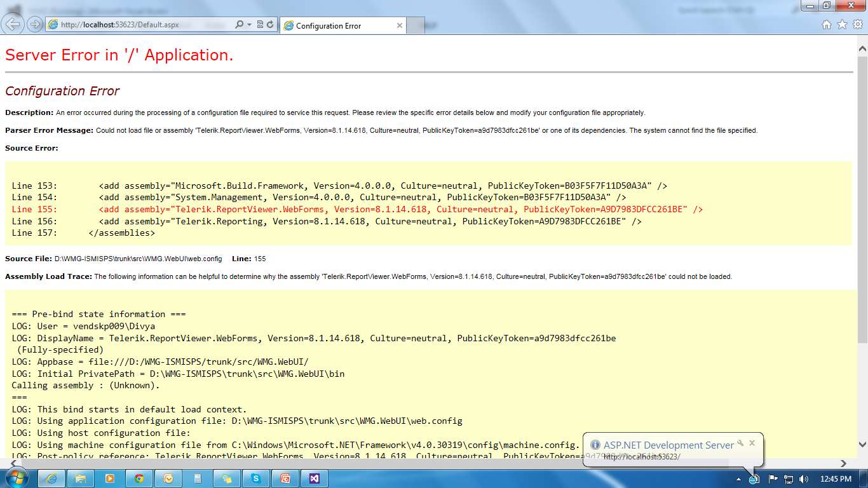
Task: Click the red Line 155 source error text
Action: point(357,209)
